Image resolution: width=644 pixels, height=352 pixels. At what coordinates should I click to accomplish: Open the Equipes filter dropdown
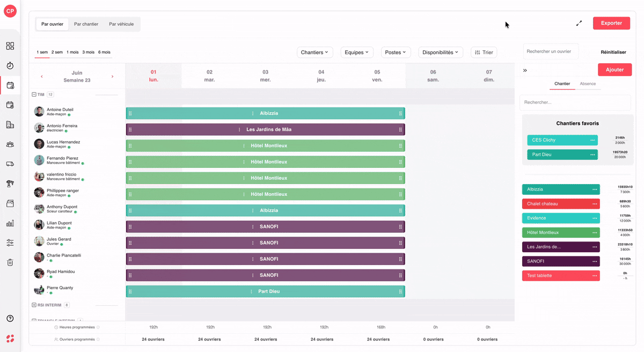pyautogui.click(x=357, y=52)
